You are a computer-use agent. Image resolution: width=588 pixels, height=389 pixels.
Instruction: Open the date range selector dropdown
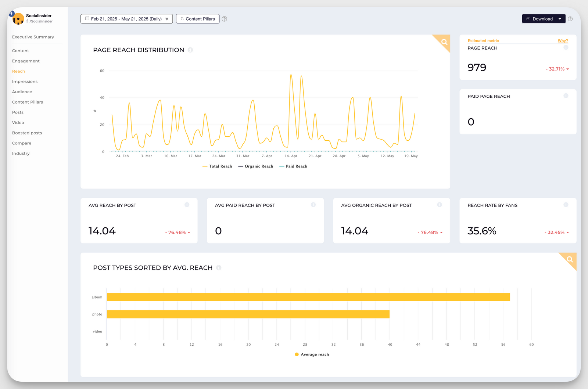pos(126,19)
